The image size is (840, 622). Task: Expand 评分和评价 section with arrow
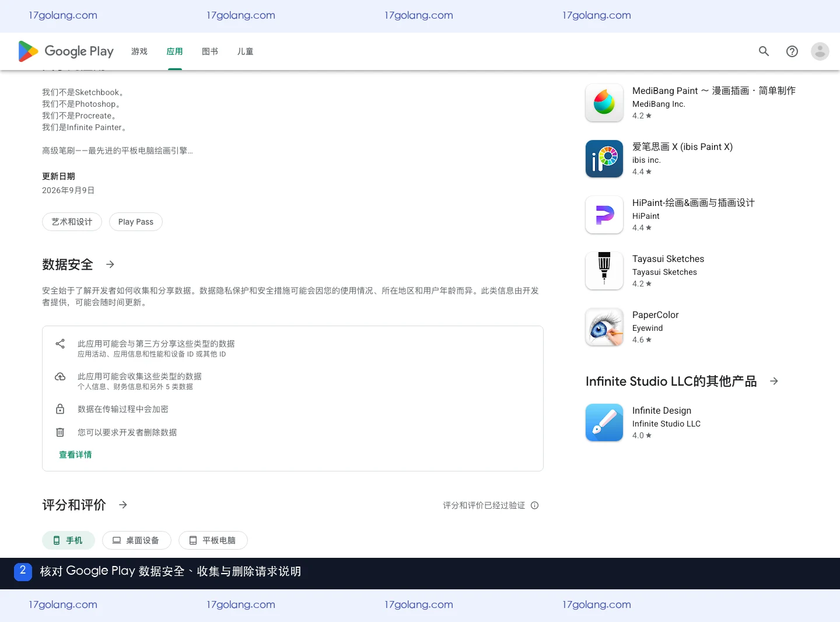(123, 505)
